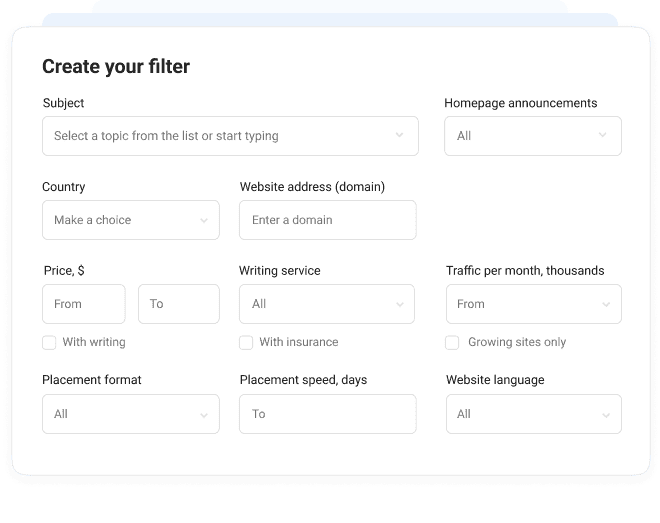Click the Writing service chevron icon
660x523 pixels.
pyautogui.click(x=399, y=304)
